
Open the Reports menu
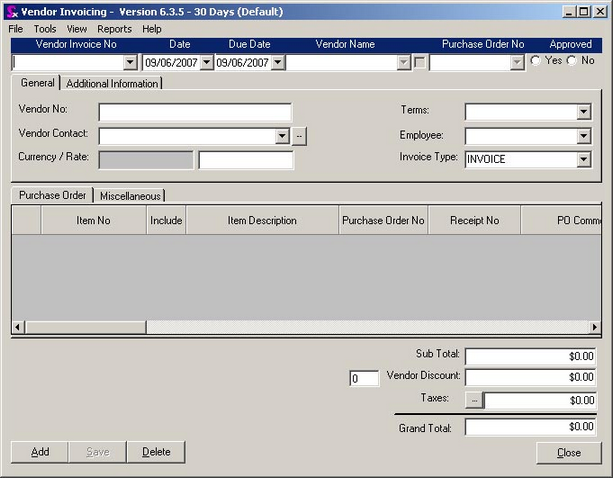pyautogui.click(x=114, y=29)
